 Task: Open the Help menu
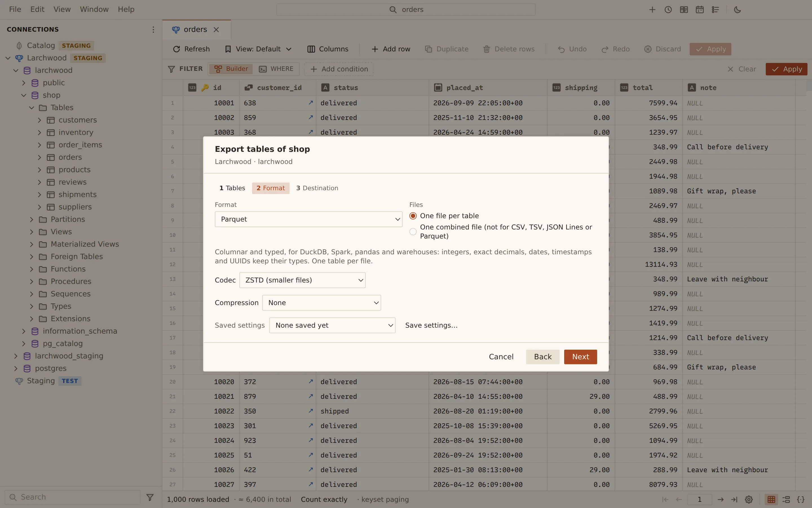126,9
